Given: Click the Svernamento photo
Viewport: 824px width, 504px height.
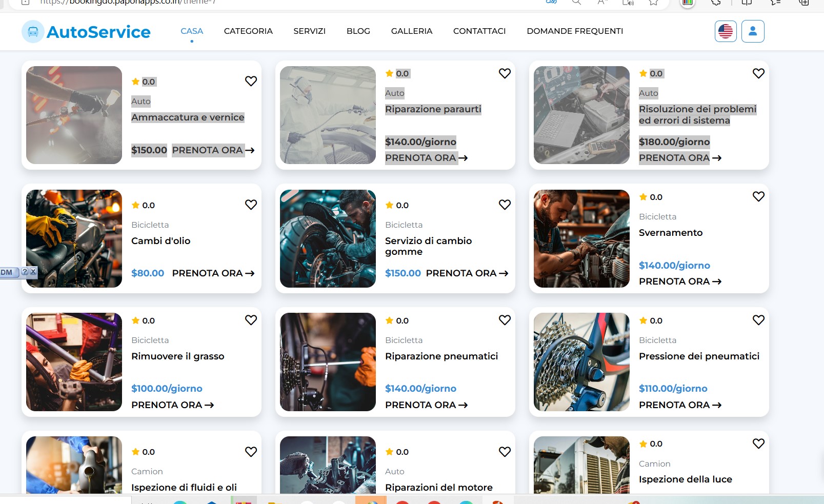Looking at the screenshot, I should [x=581, y=239].
